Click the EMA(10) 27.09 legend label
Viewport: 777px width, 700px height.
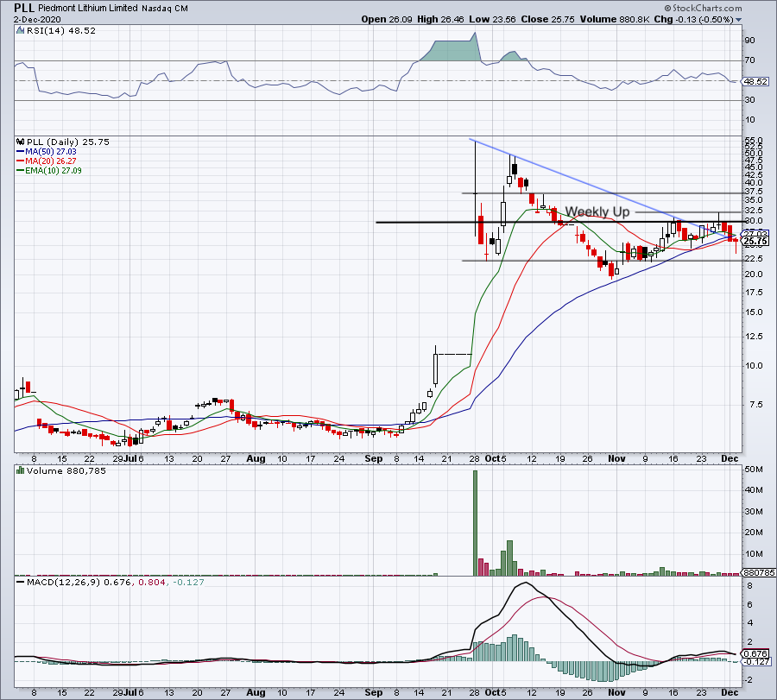tap(54, 170)
